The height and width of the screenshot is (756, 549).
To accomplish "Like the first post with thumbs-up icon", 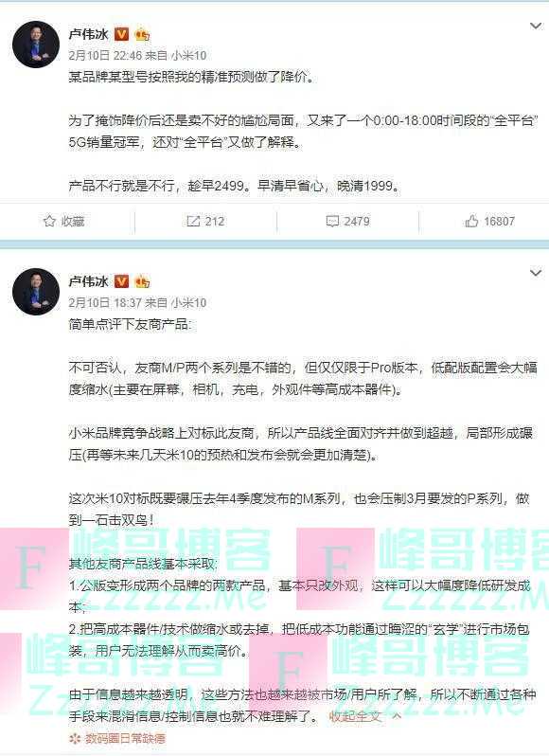I will pyautogui.click(x=471, y=222).
